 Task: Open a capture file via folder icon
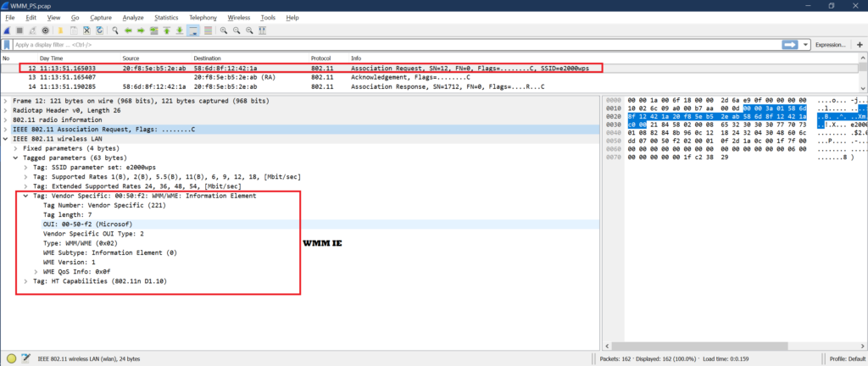click(x=60, y=30)
